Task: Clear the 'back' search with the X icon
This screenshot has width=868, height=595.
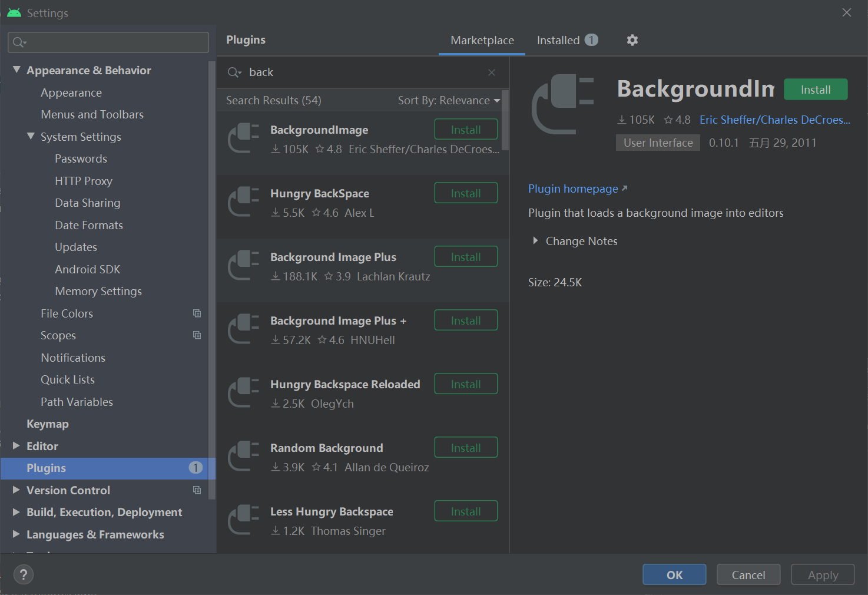Action: (x=492, y=72)
